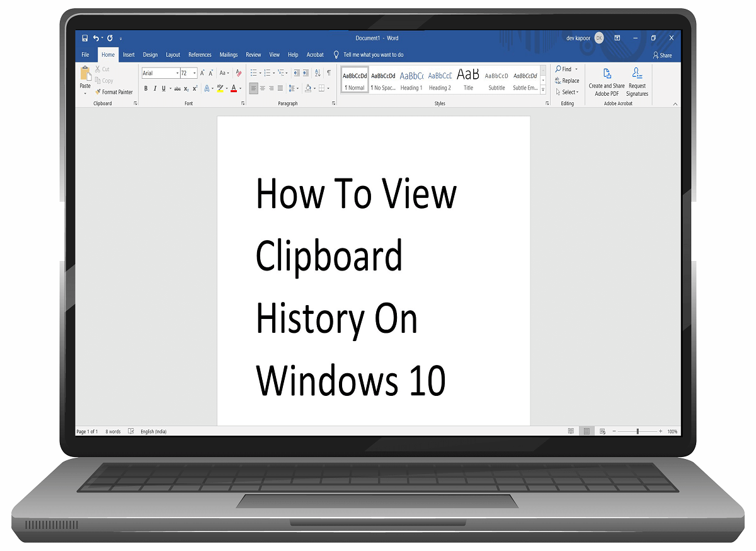Click the Increase Indent icon
756x551 pixels.
[305, 72]
